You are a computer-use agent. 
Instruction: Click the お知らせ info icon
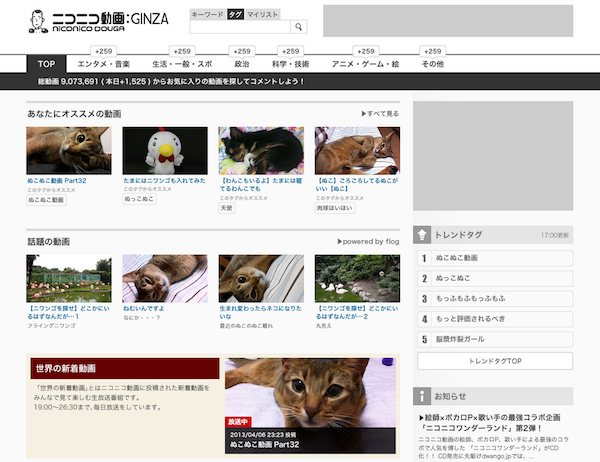pyautogui.click(x=422, y=396)
